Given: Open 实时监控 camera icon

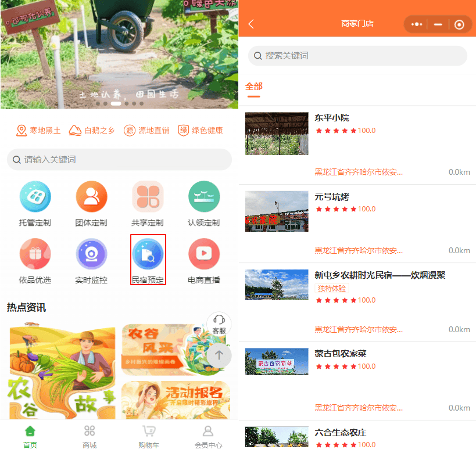Looking at the screenshot, I should tap(91, 254).
